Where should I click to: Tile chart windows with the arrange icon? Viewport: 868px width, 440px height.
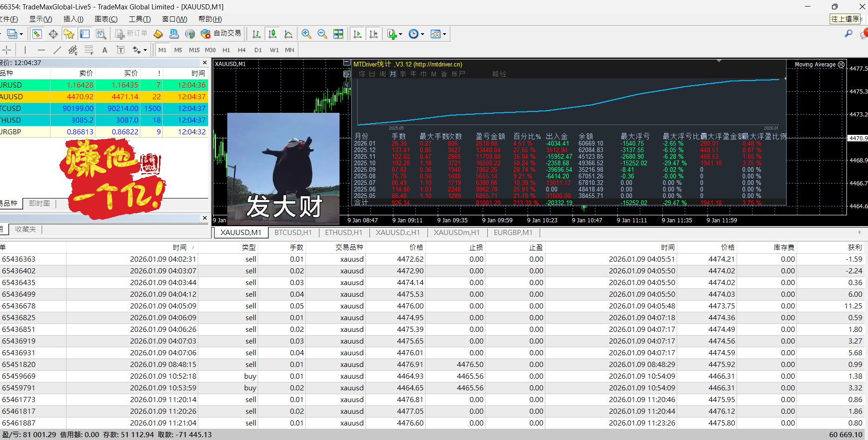(338, 34)
